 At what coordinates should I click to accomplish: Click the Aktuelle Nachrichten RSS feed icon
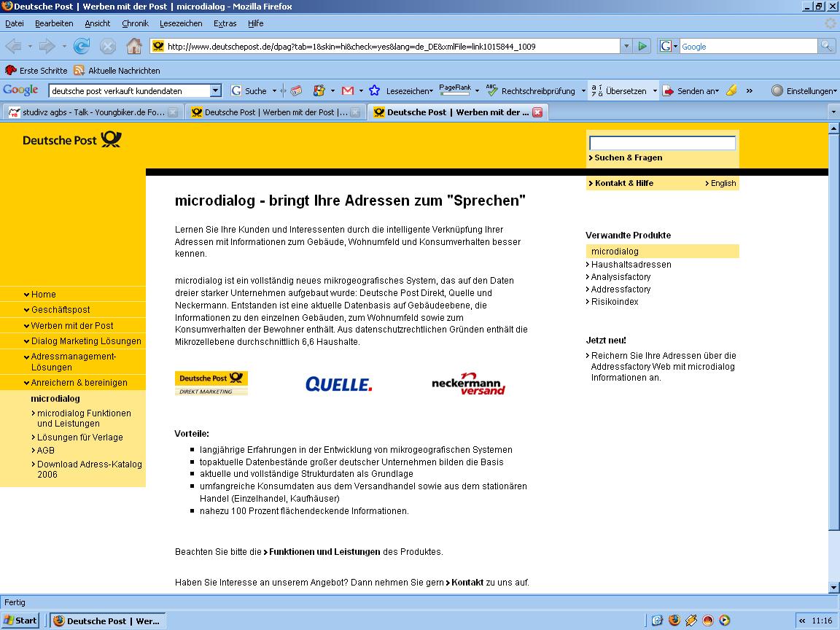(x=79, y=71)
